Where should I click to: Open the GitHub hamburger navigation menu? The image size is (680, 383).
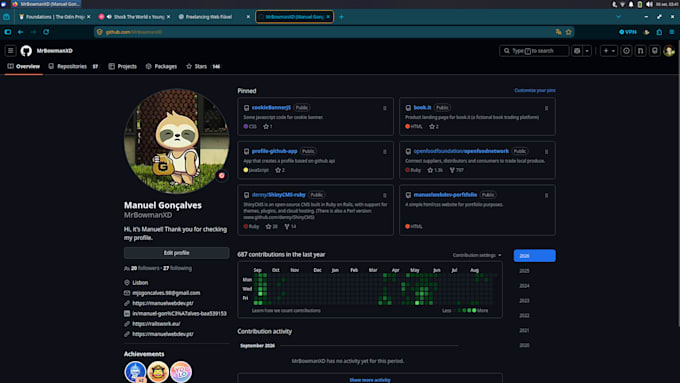pos(10,51)
